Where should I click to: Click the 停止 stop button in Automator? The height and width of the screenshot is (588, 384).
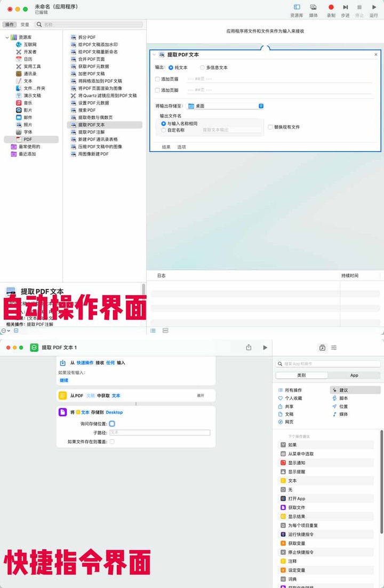[359, 7]
